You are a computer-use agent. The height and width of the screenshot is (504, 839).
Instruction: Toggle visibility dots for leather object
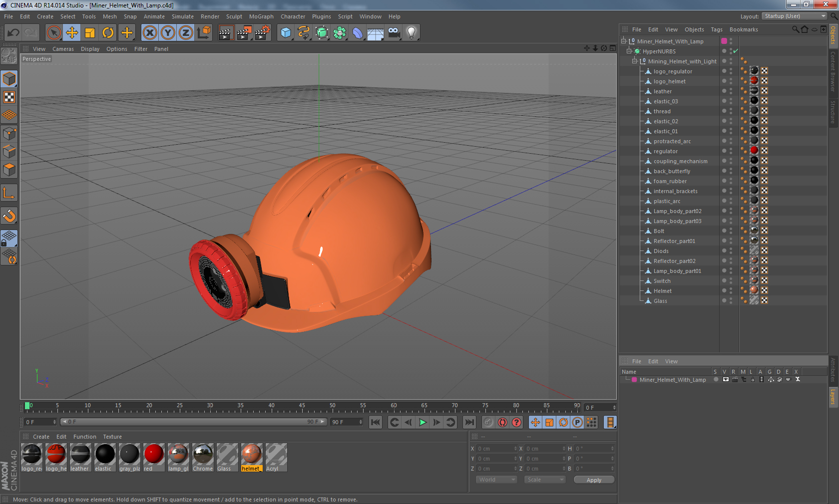click(731, 91)
